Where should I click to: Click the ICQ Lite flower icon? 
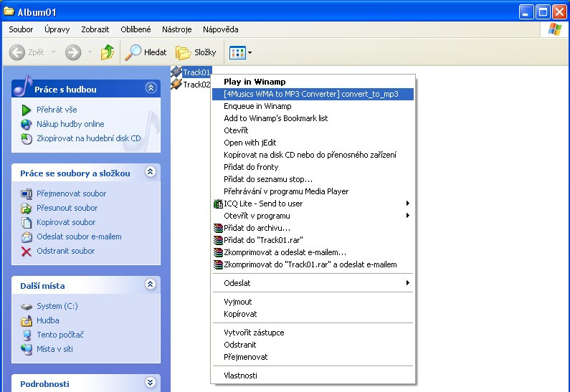pos(218,204)
